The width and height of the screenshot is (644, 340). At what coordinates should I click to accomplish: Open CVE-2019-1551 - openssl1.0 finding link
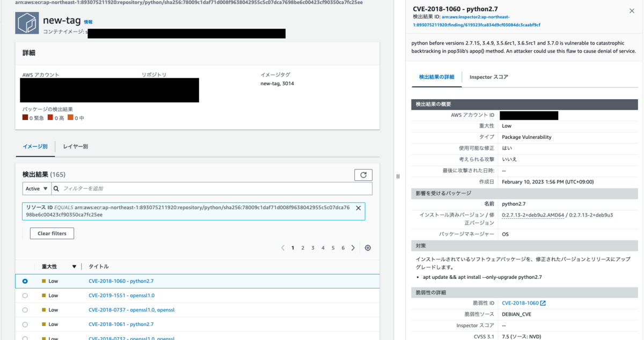coord(121,295)
